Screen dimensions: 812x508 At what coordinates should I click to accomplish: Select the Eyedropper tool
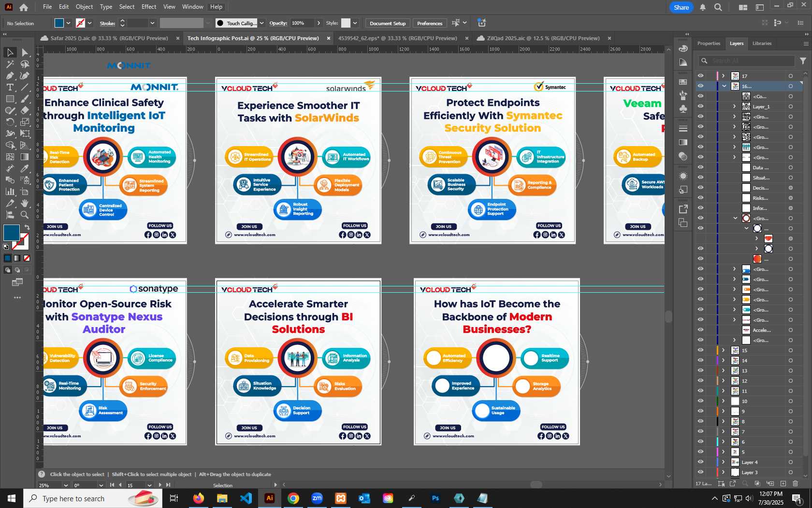click(x=25, y=168)
